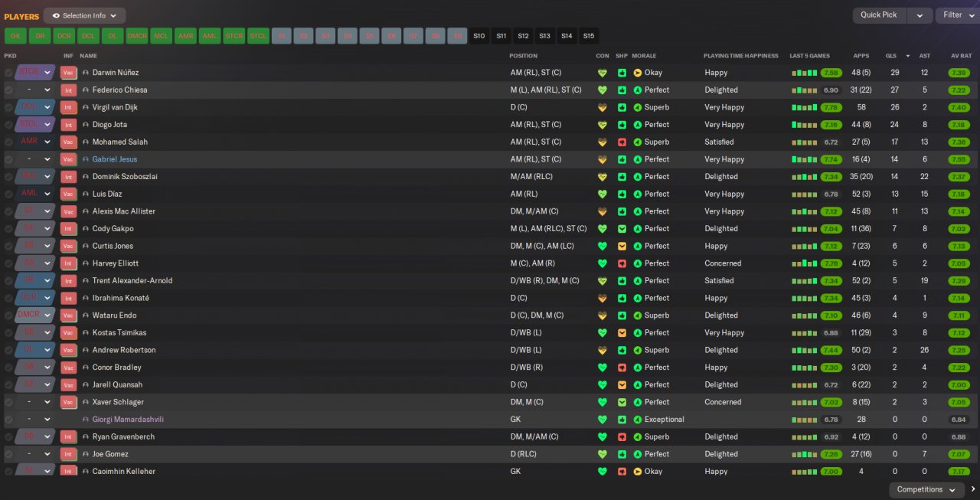Expand the arrow next to Quick Pick
The image size is (980, 500).
pyautogui.click(x=920, y=15)
